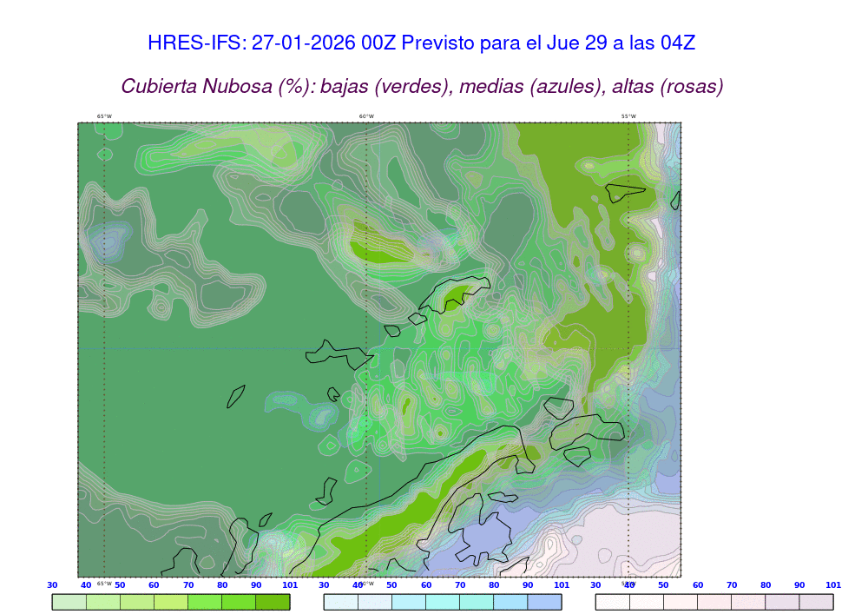The height and width of the screenshot is (614, 868).
Task: Click the 60 label of green legend
Action: click(x=155, y=585)
